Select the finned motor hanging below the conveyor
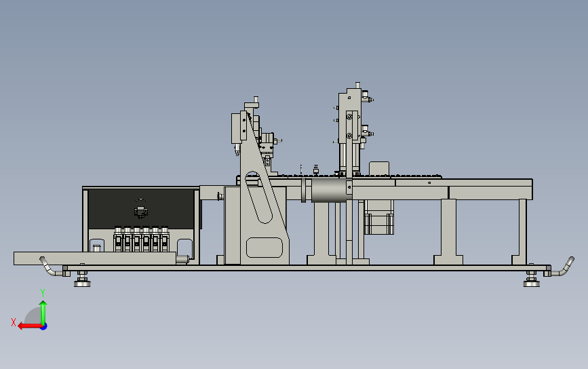This screenshot has width=588, height=369. tap(378, 218)
